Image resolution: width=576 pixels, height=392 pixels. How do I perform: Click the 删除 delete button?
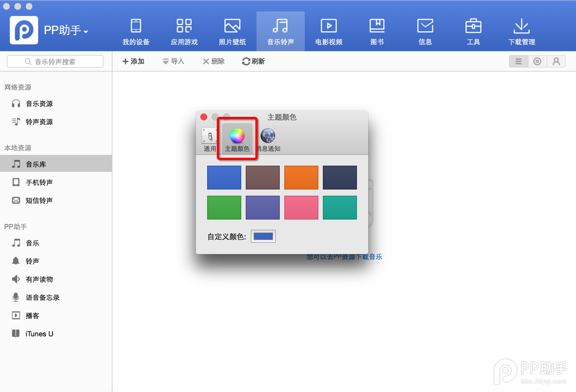213,61
